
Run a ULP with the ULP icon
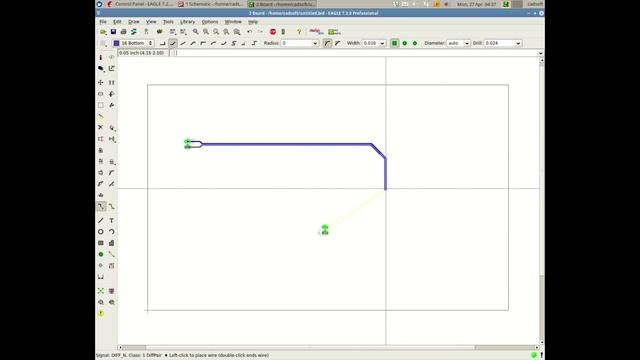click(183, 32)
